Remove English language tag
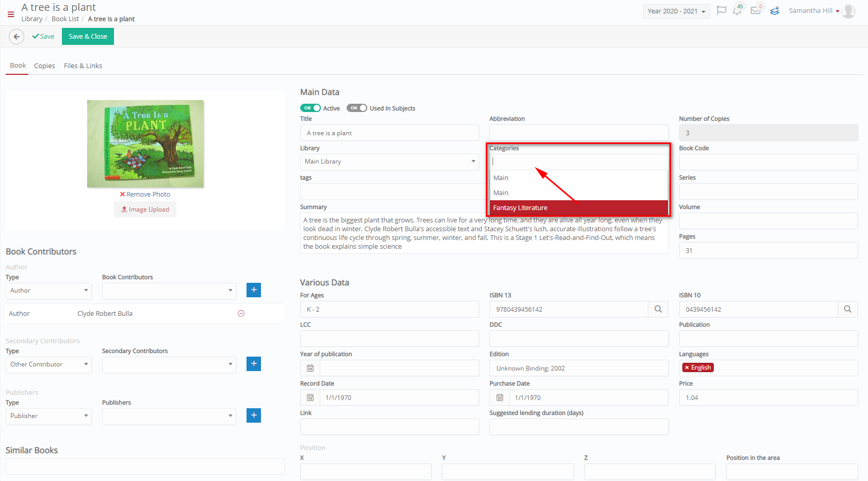 click(x=687, y=367)
